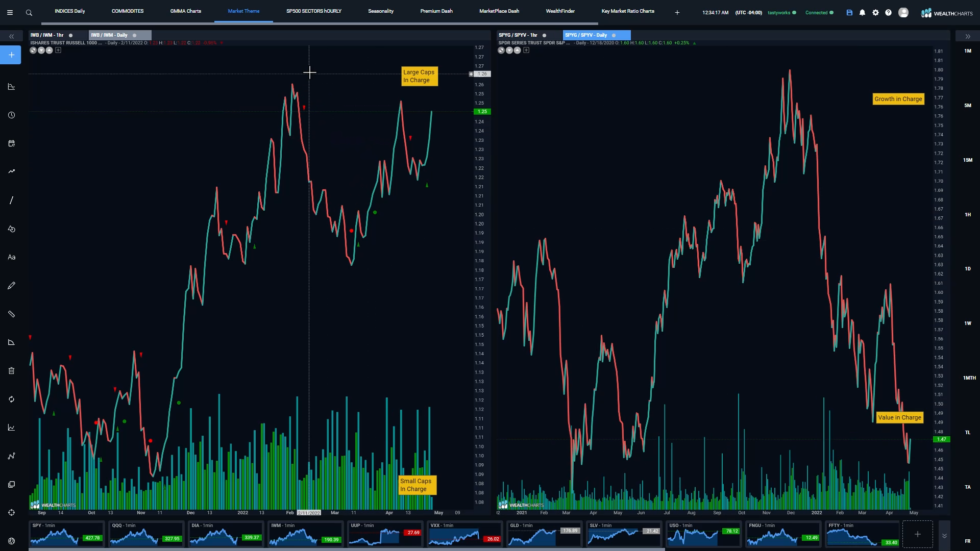The image size is (980, 551).
Task: Select the pencil freehand drawing tool
Action: click(x=11, y=285)
